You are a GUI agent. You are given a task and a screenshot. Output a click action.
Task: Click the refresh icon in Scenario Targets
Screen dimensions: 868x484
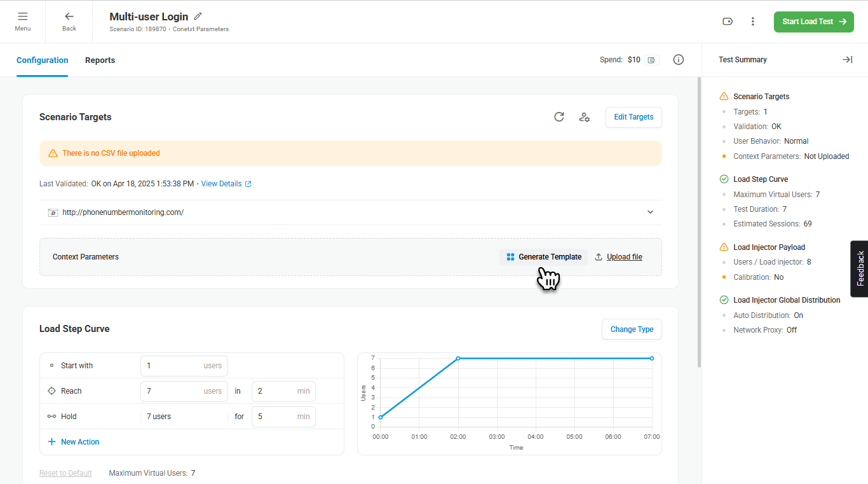(x=559, y=117)
